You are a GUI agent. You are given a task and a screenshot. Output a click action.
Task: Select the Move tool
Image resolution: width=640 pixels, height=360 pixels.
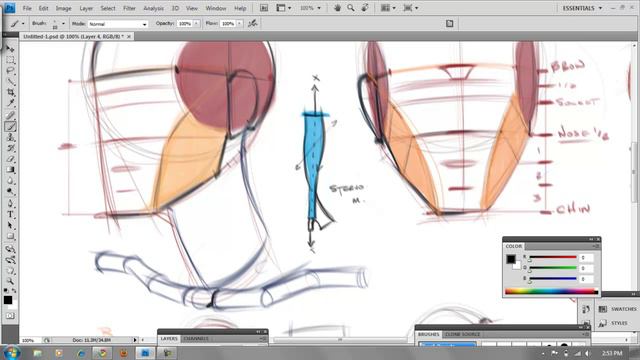click(10, 49)
